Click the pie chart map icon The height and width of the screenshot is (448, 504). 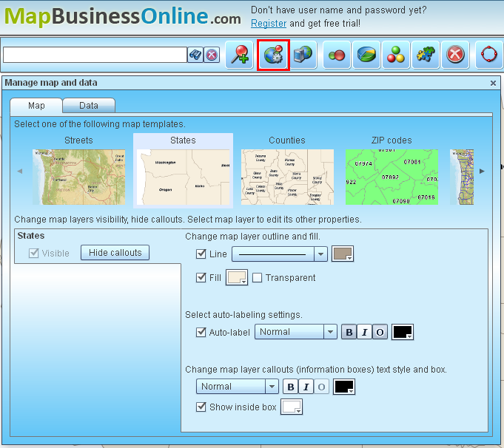[x=366, y=55]
